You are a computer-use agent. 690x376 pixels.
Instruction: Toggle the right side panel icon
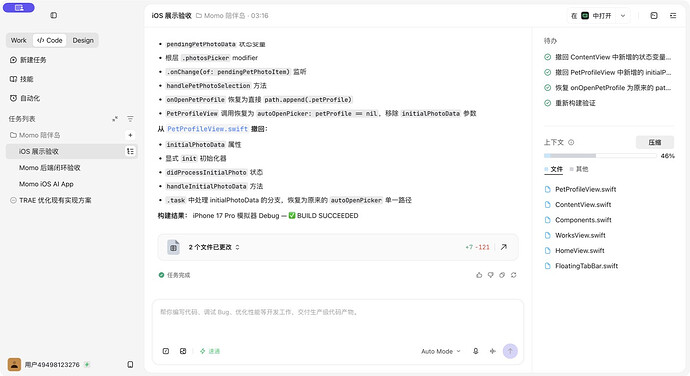click(673, 15)
